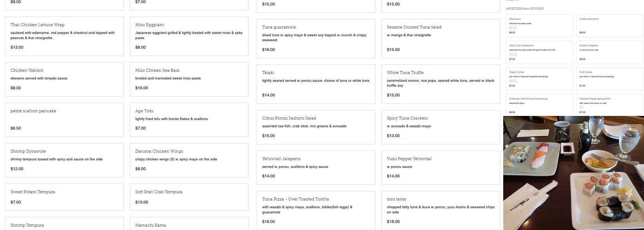644x230 pixels.
Task: Click the first dietary icon under Garlic Chili Edamame
Action: 511,54
